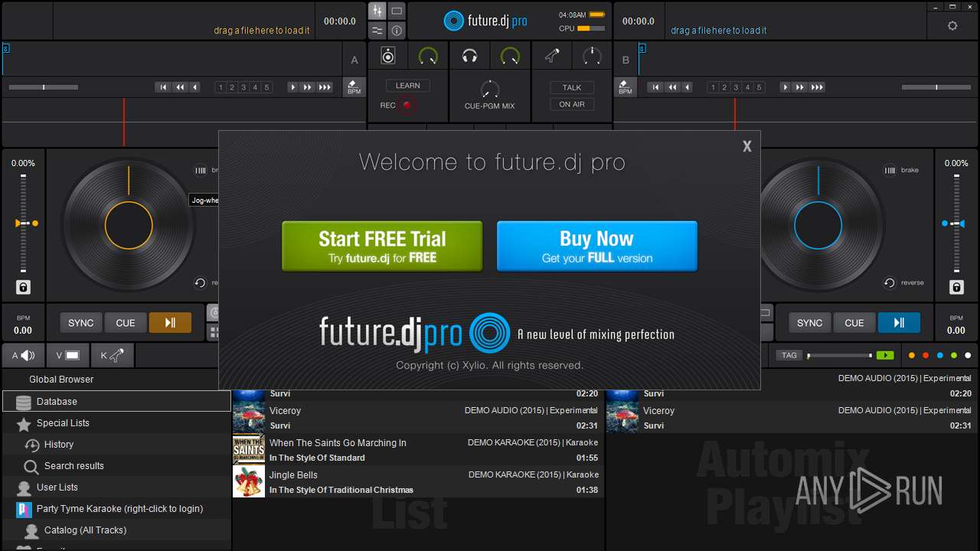Open Catalog (All Tracks)
The width and height of the screenshot is (980, 551).
pos(116,530)
